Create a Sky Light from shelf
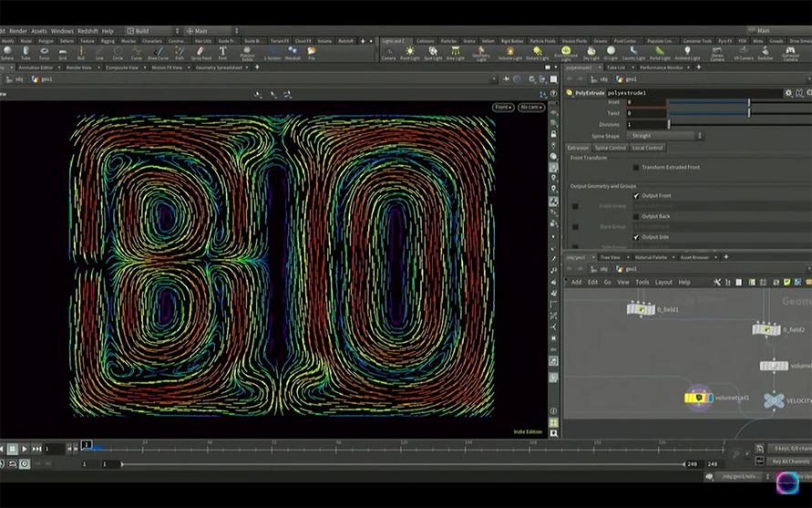The image size is (812, 508). [591, 52]
